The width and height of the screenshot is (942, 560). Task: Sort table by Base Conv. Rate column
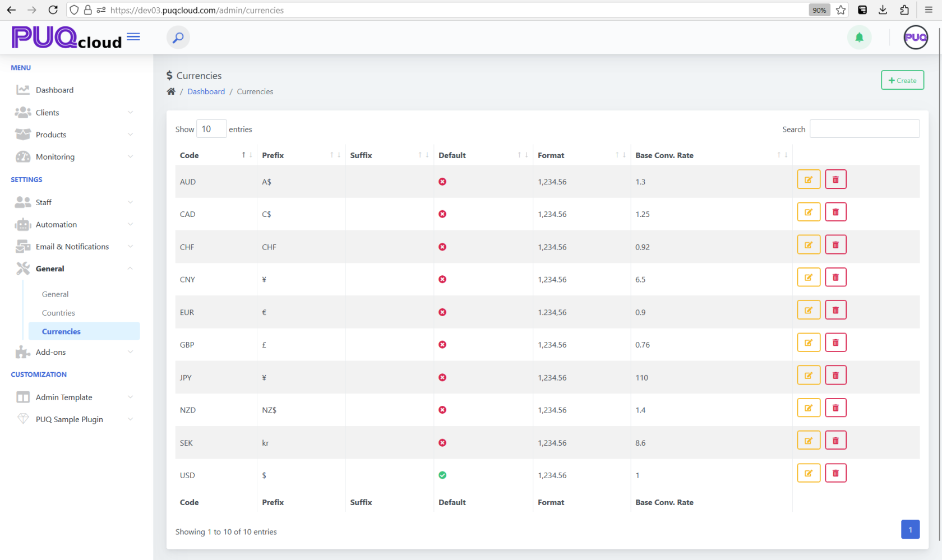pos(712,155)
